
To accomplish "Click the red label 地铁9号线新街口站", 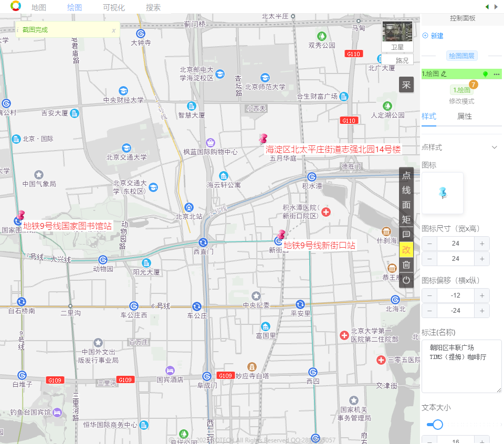I will (320, 246).
